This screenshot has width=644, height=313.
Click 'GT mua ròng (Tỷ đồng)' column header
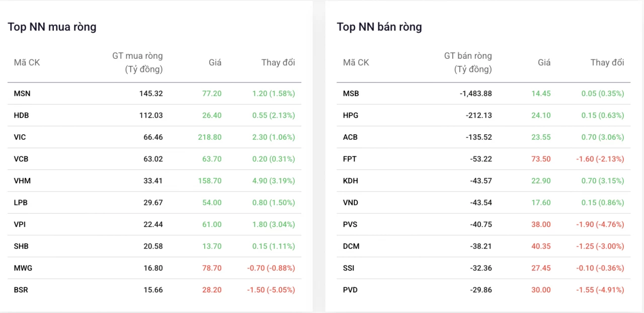click(x=137, y=63)
